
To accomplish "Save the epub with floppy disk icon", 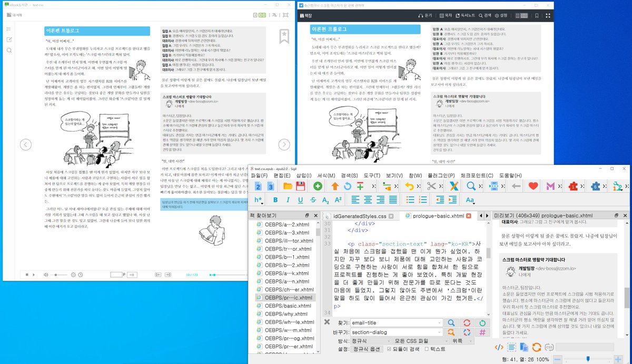I will click(x=300, y=186).
